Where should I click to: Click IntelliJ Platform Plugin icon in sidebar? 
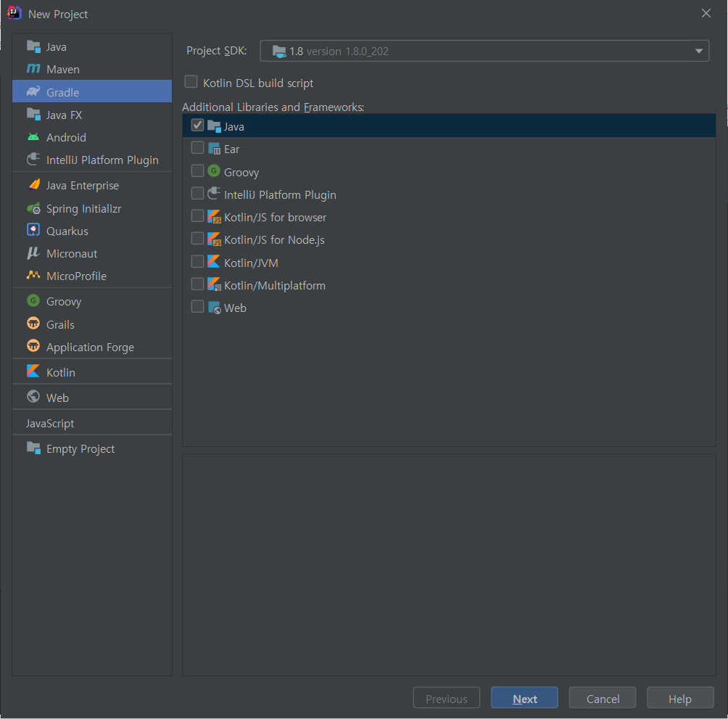click(x=33, y=160)
